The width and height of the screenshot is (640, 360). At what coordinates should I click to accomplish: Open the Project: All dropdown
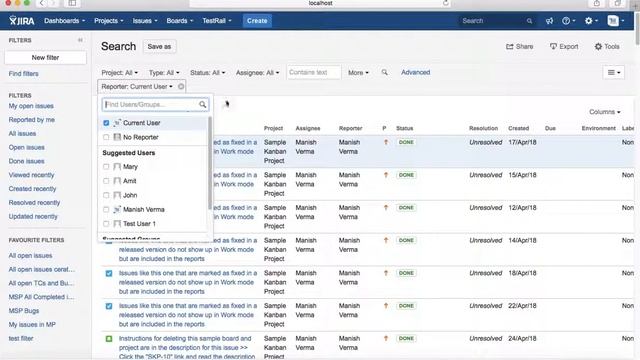pyautogui.click(x=120, y=73)
